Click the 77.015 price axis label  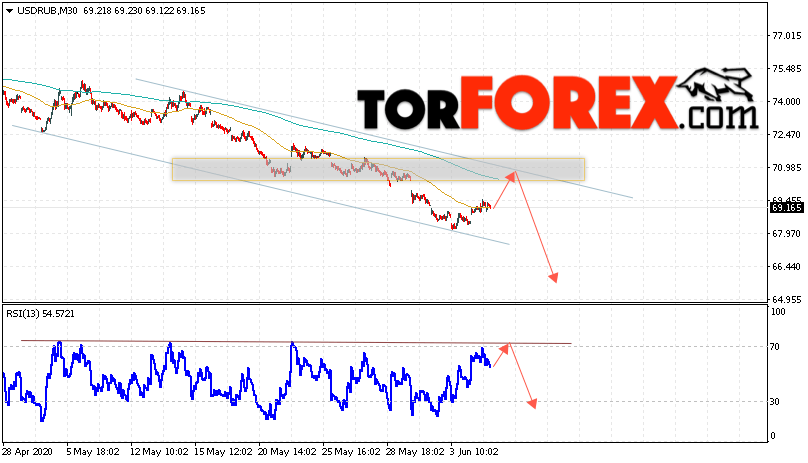tap(786, 36)
